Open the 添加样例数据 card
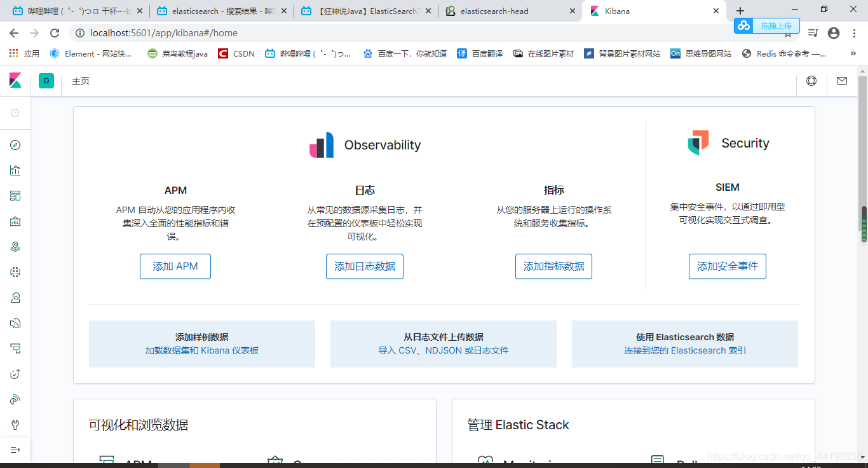The width and height of the screenshot is (868, 468). point(202,344)
